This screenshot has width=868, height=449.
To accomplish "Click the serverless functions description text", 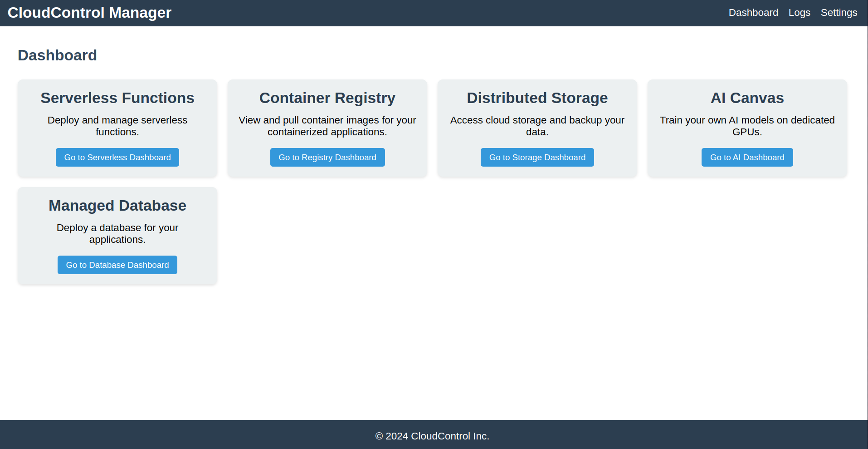I will click(x=117, y=126).
